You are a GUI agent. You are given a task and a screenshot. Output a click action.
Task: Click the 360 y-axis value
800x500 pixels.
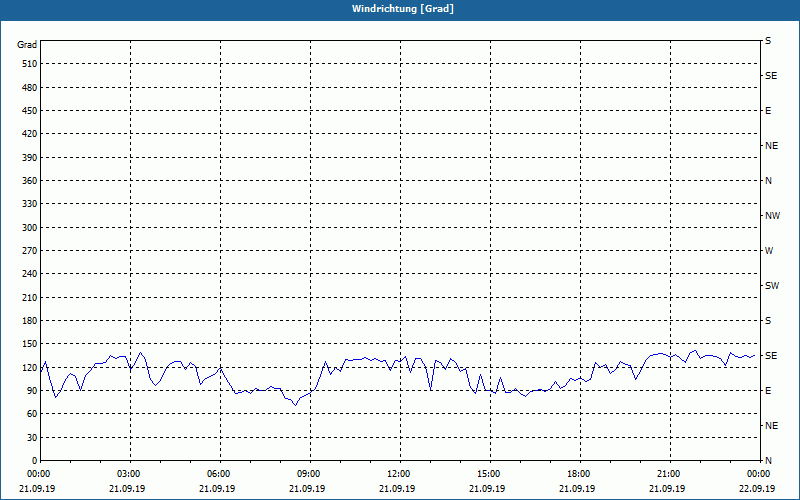[30, 181]
